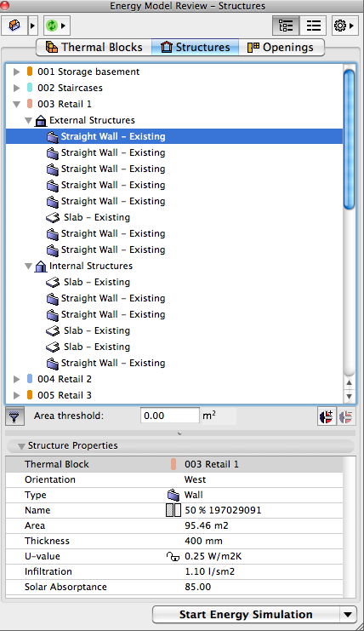Click the cyan swatch of 002 Staircases

pos(29,88)
